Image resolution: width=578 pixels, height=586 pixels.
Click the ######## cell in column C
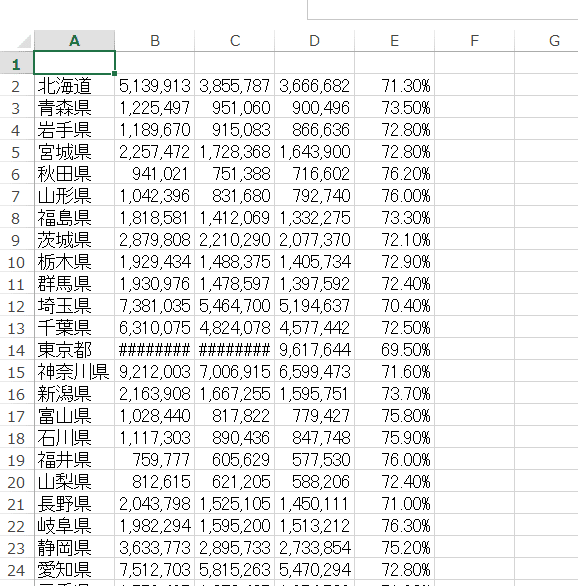tap(235, 350)
